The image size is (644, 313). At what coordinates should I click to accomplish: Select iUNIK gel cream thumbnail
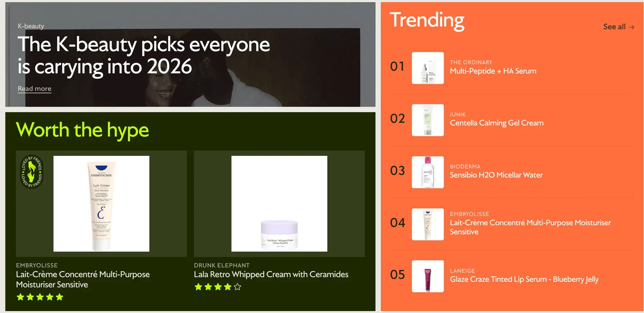pos(428,120)
